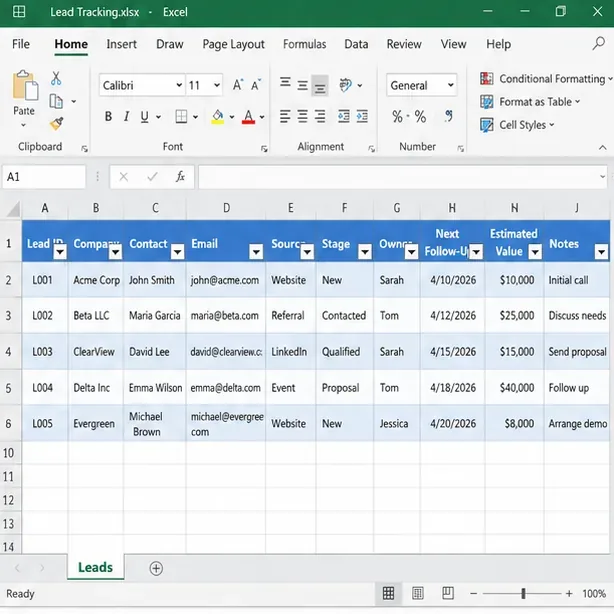This screenshot has height=614, width=614.
Task: Click the Insert Function fx icon
Action: pyautogui.click(x=180, y=177)
